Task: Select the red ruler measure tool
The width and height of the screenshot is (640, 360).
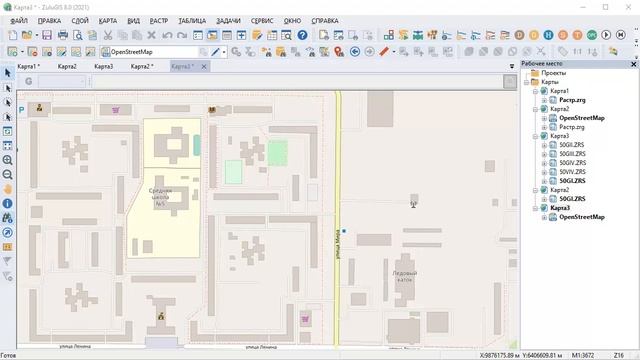Action: click(384, 52)
